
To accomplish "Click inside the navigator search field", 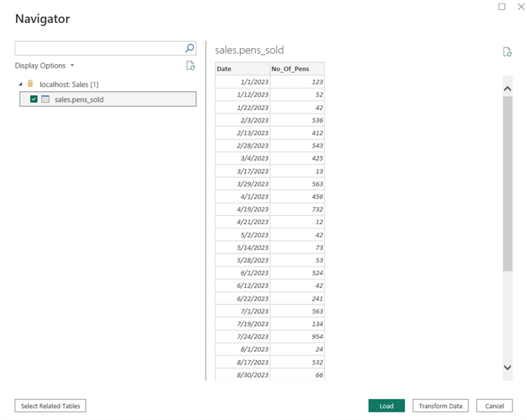I will (x=98, y=48).
